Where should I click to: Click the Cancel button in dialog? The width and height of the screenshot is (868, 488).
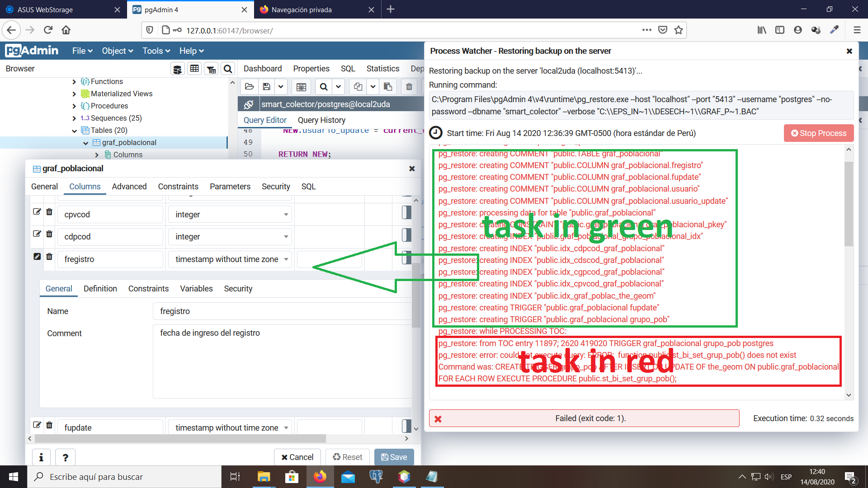[x=297, y=457]
